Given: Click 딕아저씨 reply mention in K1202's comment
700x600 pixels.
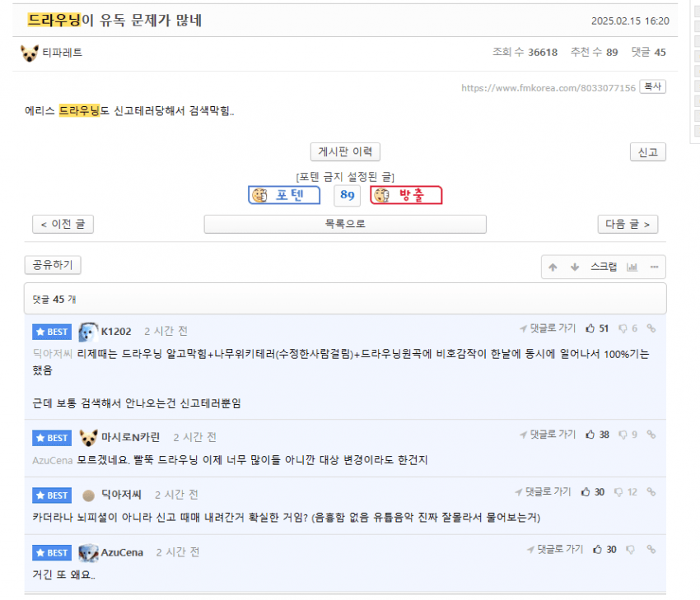Looking at the screenshot, I should [52, 354].
